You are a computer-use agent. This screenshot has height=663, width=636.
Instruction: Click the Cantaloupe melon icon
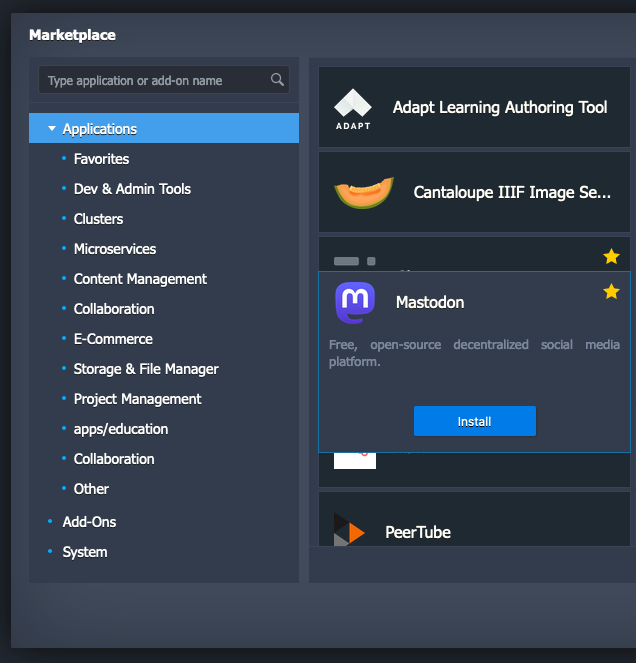[364, 192]
